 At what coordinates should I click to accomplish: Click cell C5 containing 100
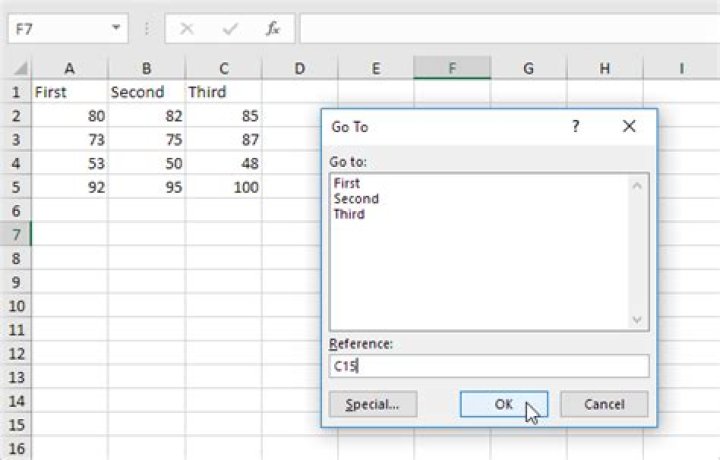pyautogui.click(x=224, y=187)
